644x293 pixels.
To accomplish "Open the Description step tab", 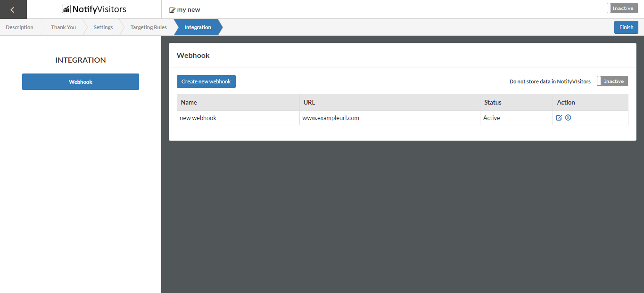I will 19,27.
